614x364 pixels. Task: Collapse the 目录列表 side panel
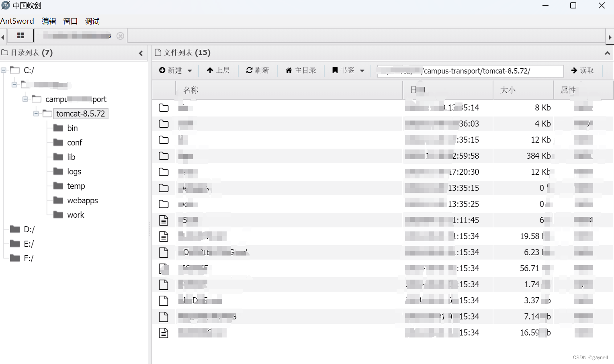(x=141, y=53)
